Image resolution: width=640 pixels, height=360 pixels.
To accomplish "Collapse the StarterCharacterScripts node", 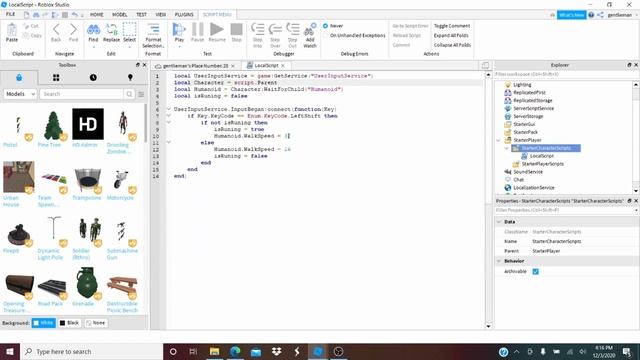I will coord(507,148).
